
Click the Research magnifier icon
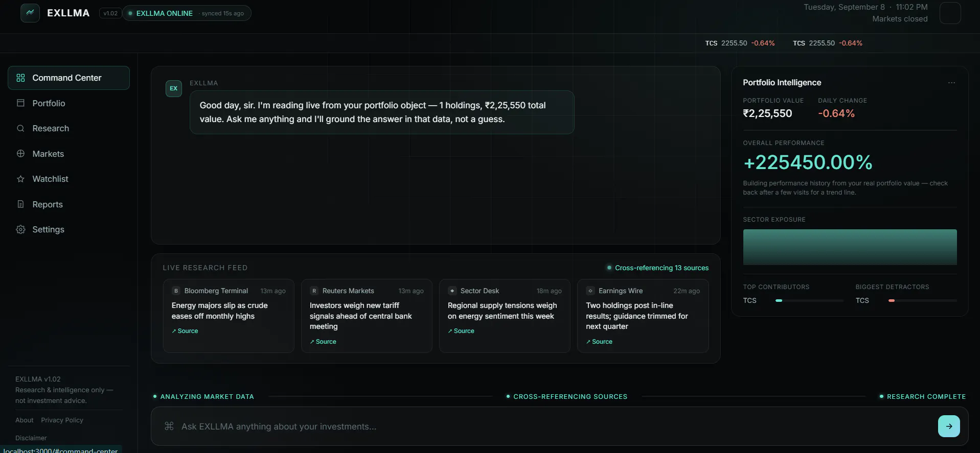tap(20, 128)
